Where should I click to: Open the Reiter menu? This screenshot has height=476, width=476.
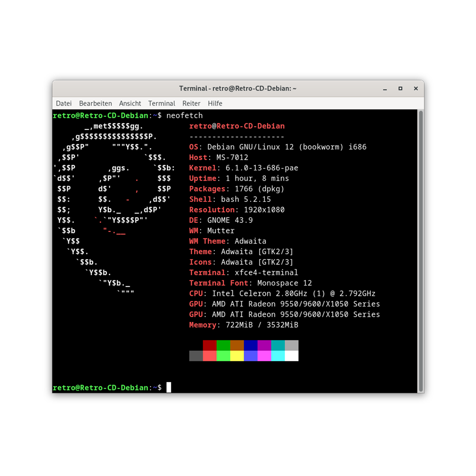191,104
